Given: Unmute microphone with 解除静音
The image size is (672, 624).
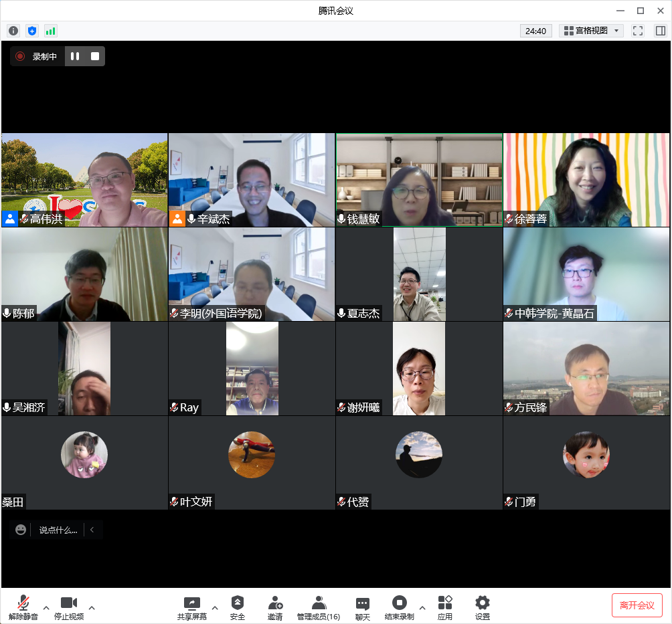Looking at the screenshot, I should pyautogui.click(x=23, y=607).
